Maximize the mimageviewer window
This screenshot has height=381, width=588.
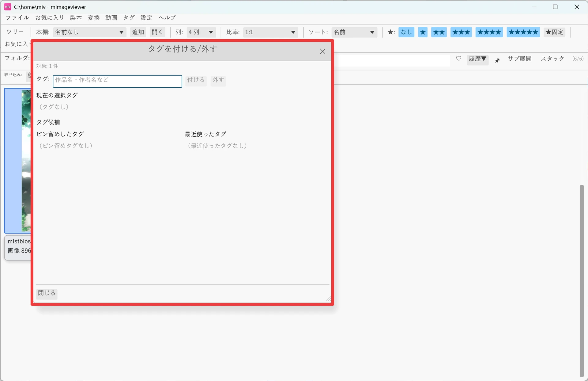[555, 7]
